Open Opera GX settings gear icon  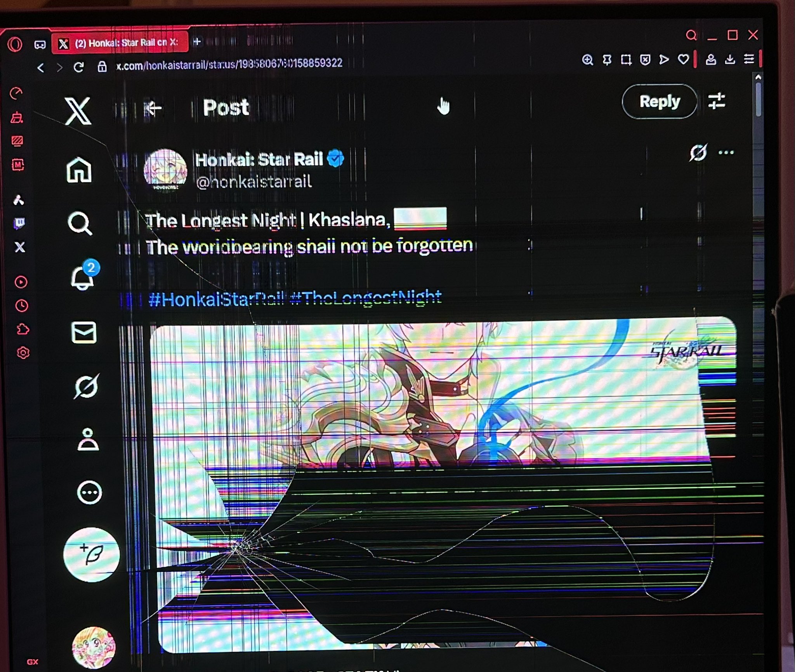coord(23,353)
